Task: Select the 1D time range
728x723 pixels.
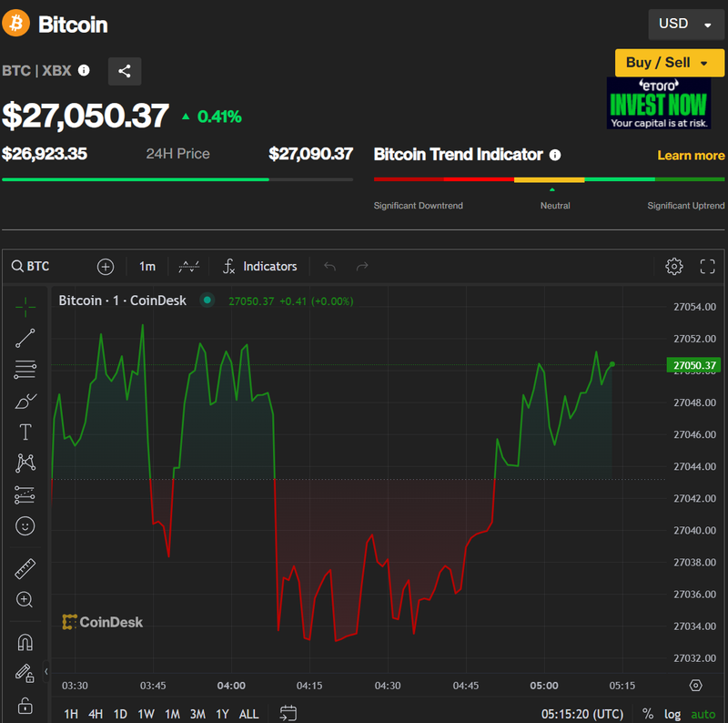Action: pos(120,714)
